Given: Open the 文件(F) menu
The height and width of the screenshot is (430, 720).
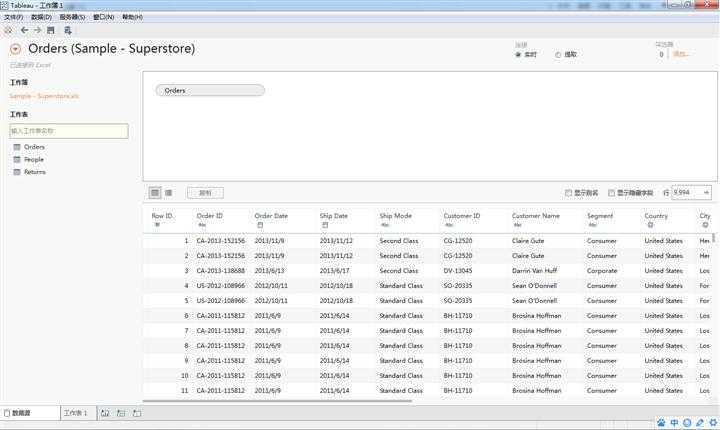Looking at the screenshot, I should 14,17.
